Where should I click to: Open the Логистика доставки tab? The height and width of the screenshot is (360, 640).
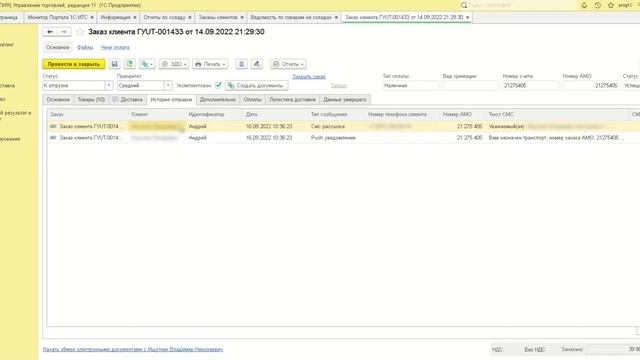[292, 100]
